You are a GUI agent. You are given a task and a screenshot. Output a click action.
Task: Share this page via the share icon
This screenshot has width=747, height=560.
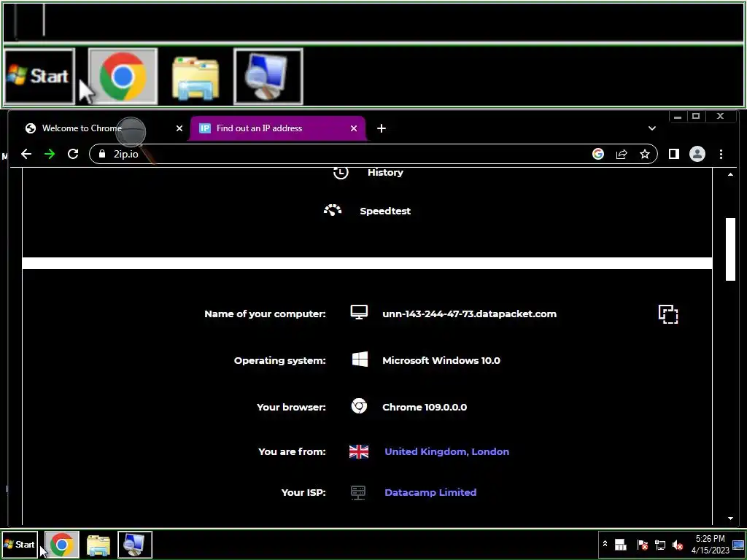point(622,154)
